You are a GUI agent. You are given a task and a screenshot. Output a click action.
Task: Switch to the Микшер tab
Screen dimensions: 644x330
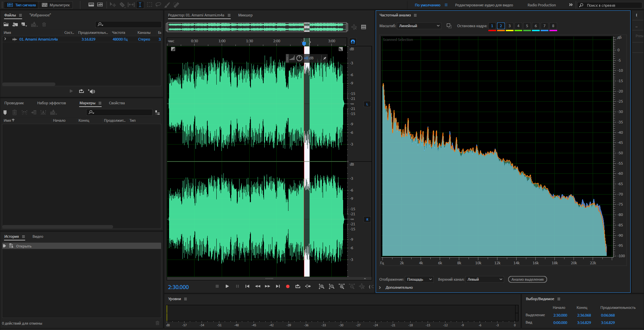[245, 15]
